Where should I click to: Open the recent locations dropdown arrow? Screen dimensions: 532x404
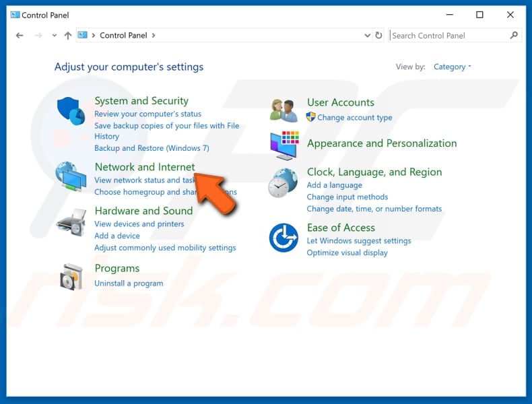coord(55,35)
